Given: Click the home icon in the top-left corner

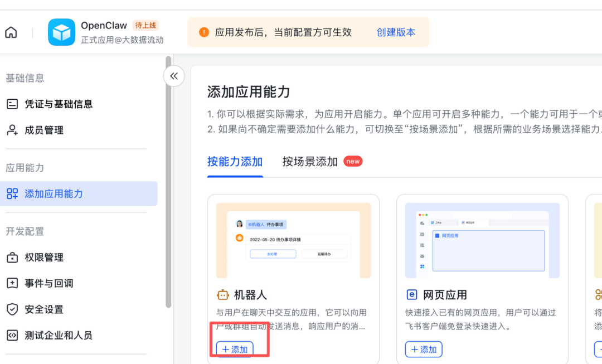Looking at the screenshot, I should (x=11, y=32).
